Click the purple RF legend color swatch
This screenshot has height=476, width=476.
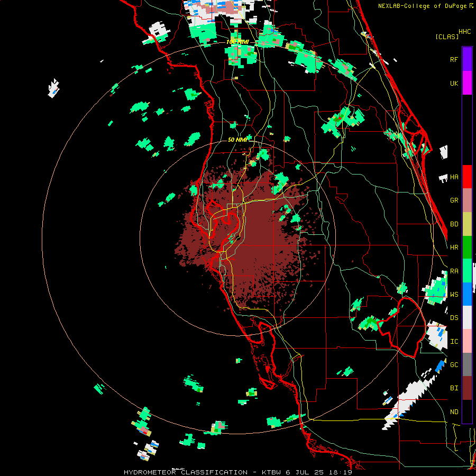[x=467, y=59]
